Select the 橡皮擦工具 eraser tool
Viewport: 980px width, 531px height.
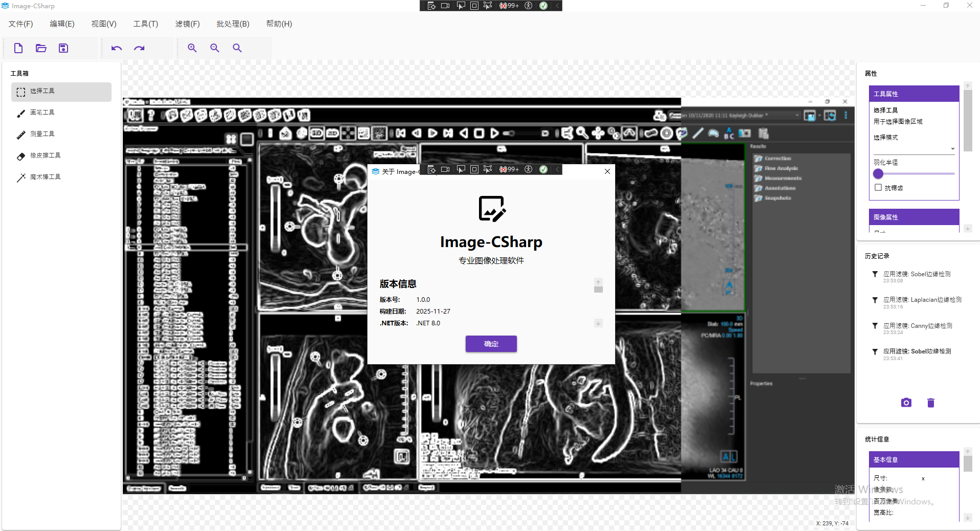pyautogui.click(x=61, y=156)
